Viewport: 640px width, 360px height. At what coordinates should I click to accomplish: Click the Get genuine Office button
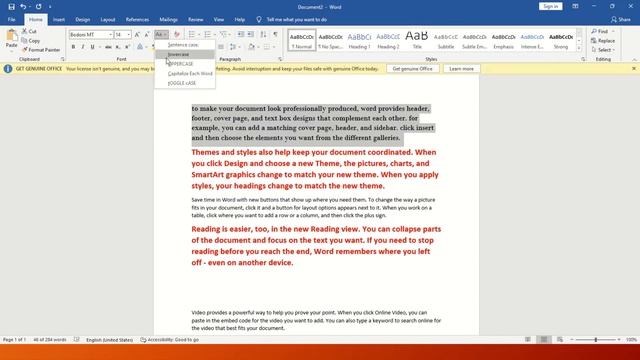(412, 69)
